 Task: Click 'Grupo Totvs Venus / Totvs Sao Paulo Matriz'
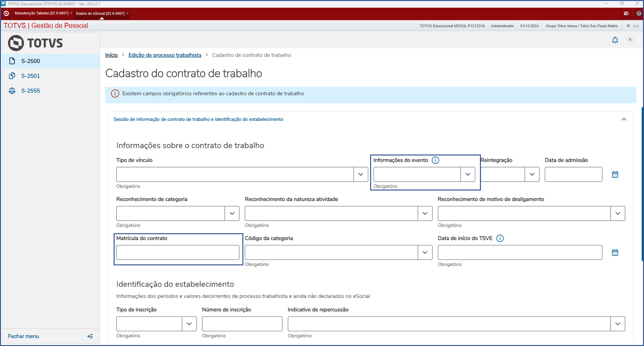[x=582, y=26]
